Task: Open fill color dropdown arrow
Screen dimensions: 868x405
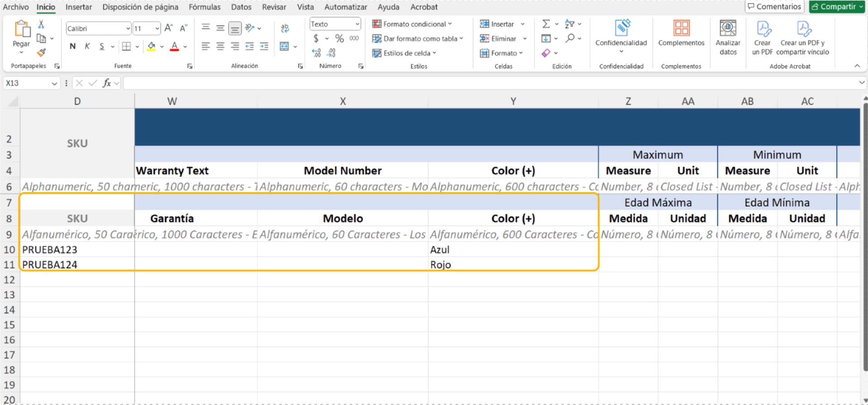Action: tap(162, 47)
